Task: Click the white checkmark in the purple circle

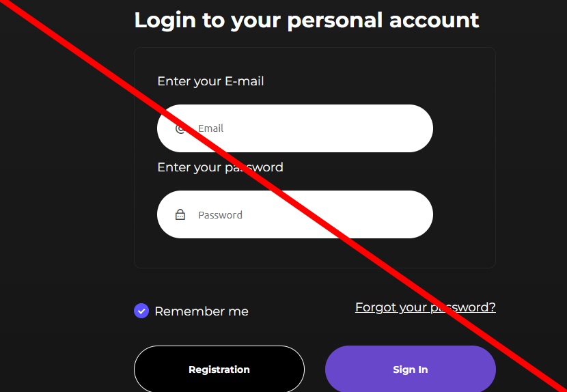Action: tap(141, 311)
